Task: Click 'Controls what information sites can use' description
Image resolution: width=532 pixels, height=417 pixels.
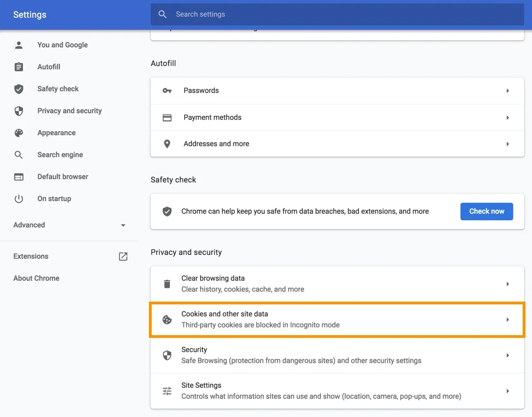Action: [322, 396]
